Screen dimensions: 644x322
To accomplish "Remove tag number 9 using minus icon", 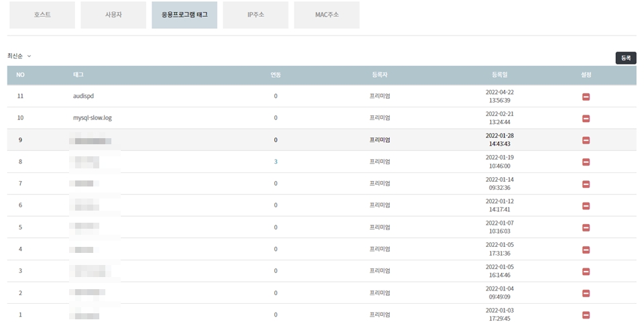I will (586, 140).
